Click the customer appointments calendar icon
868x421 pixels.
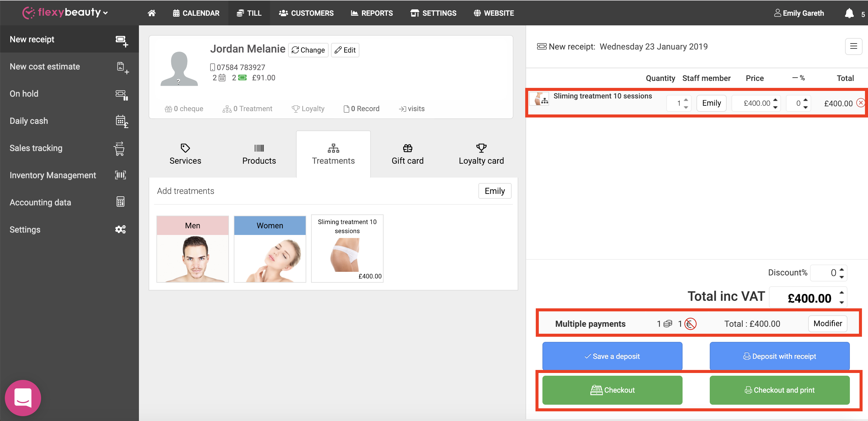click(x=222, y=78)
